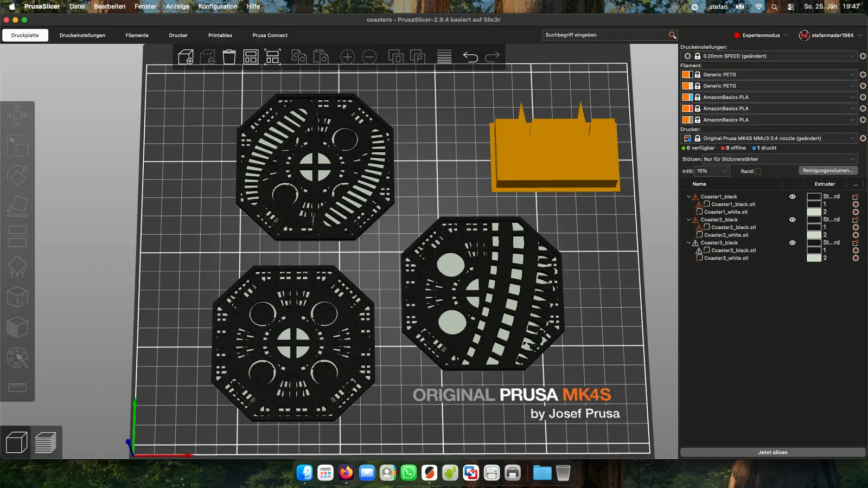
Task: Toggle the Rand (brim) checkbox
Action: pos(758,171)
